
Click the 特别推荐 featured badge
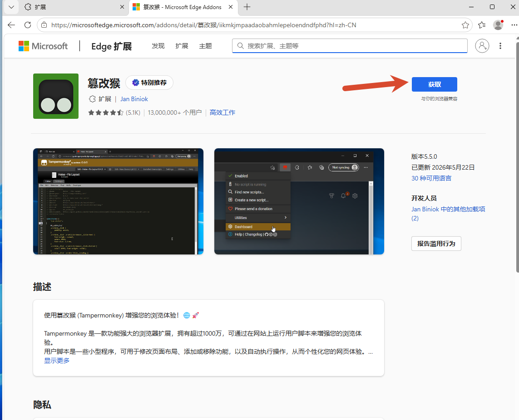[149, 83]
